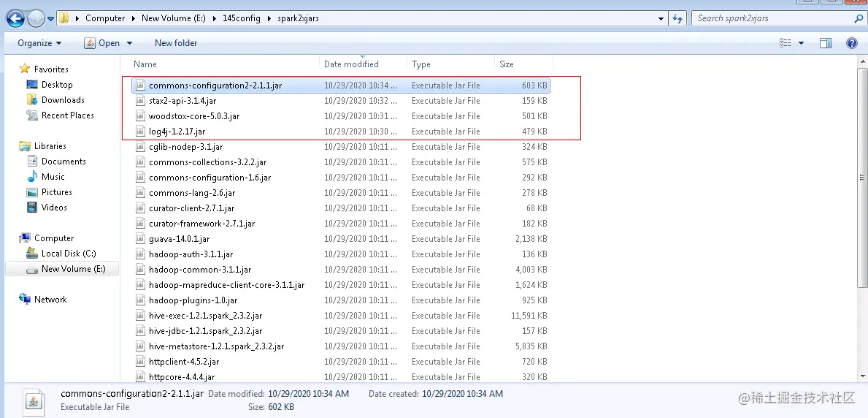Click the hadoop-mapreduce-client-core-3.1.1.jar file icon
This screenshot has width=868, height=418.
click(x=141, y=285)
